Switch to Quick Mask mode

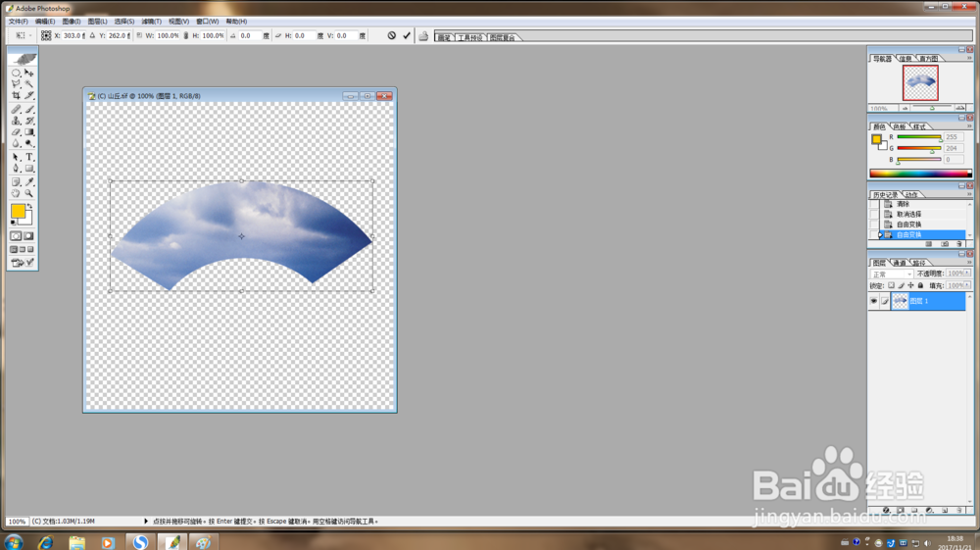pos(28,235)
